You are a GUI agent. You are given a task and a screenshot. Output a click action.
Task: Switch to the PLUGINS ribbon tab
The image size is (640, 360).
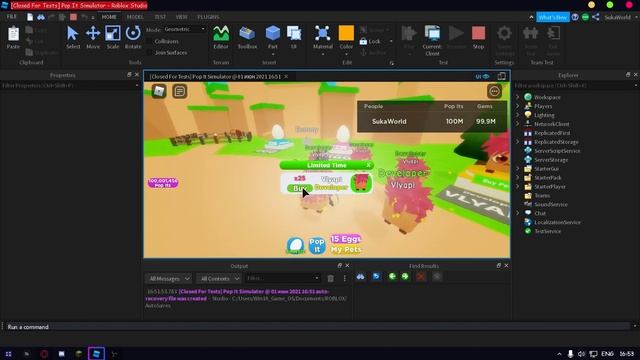coord(208,17)
